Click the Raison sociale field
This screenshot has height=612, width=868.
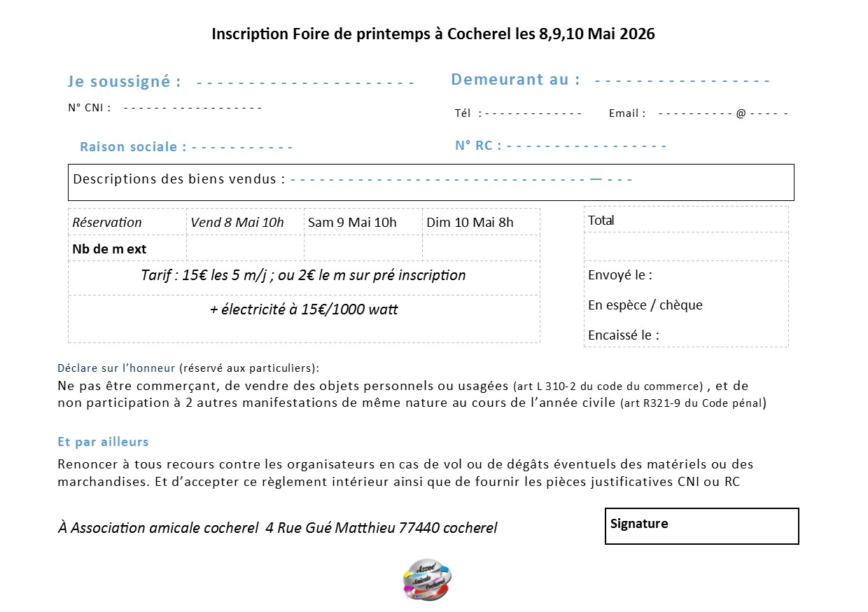tap(241, 148)
